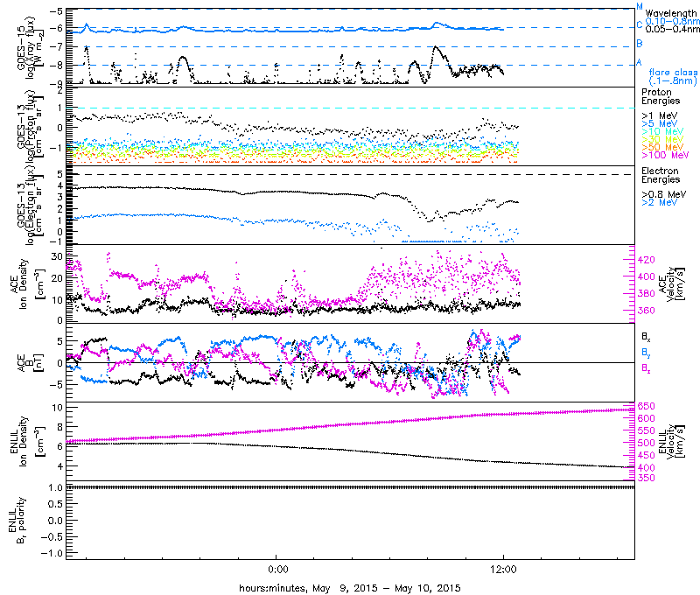700x595 pixels.
Task: Click the '>1 MeV' proton legend label
Action: (x=660, y=115)
